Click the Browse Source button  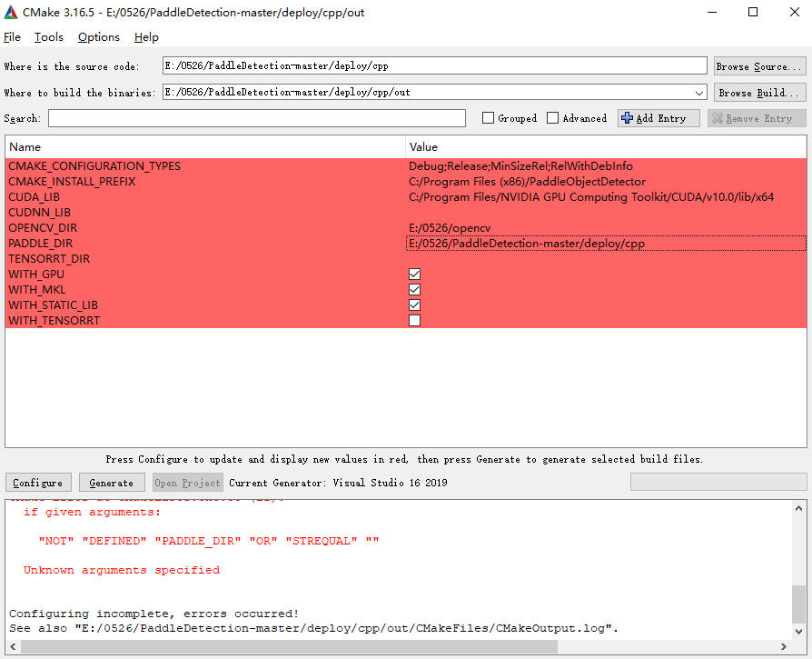pos(759,66)
